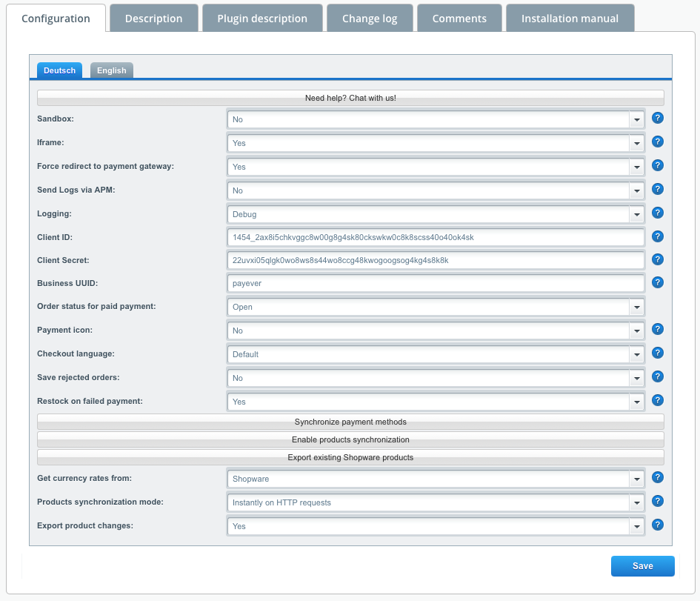This screenshot has height=601, width=700.
Task: Click the Logging help question mark
Action: click(x=657, y=213)
